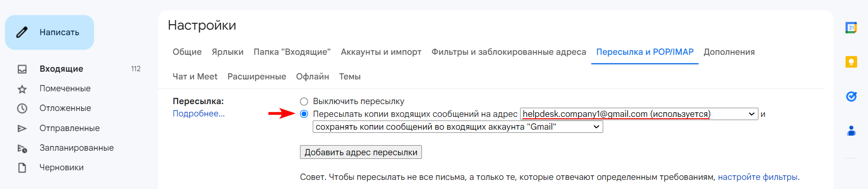Switch to Аккаунты и импорт tab
868x189 pixels.
point(381,52)
